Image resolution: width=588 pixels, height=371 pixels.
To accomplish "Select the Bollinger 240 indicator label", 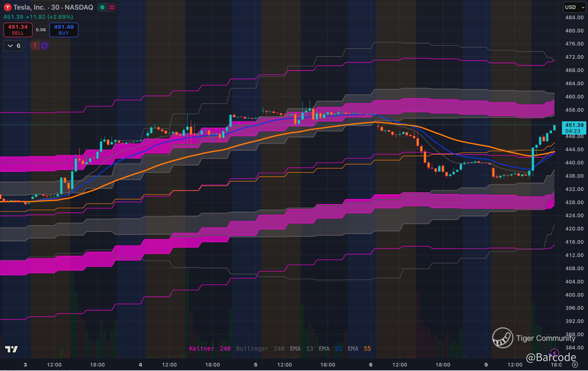I will [260, 349].
